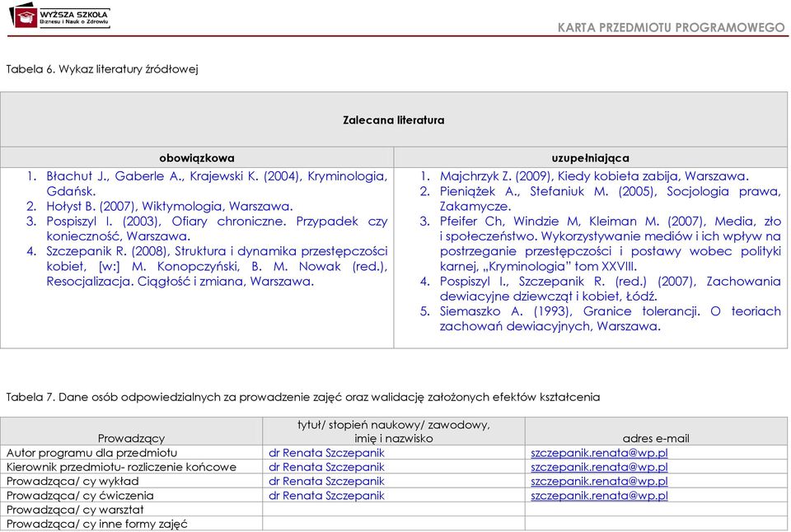Click the 'uzupełniająca' column header

(590, 158)
